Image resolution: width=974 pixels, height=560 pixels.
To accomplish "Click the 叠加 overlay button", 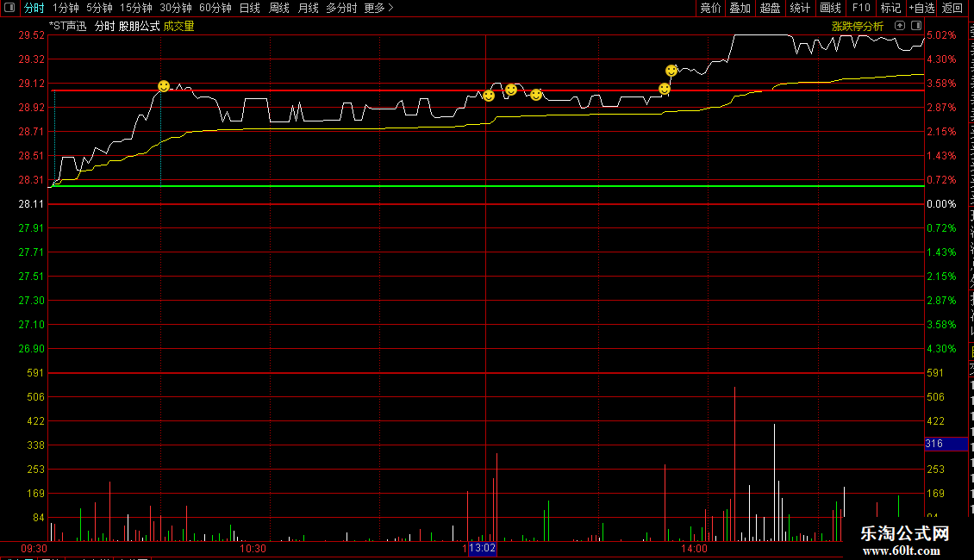I will coord(740,8).
